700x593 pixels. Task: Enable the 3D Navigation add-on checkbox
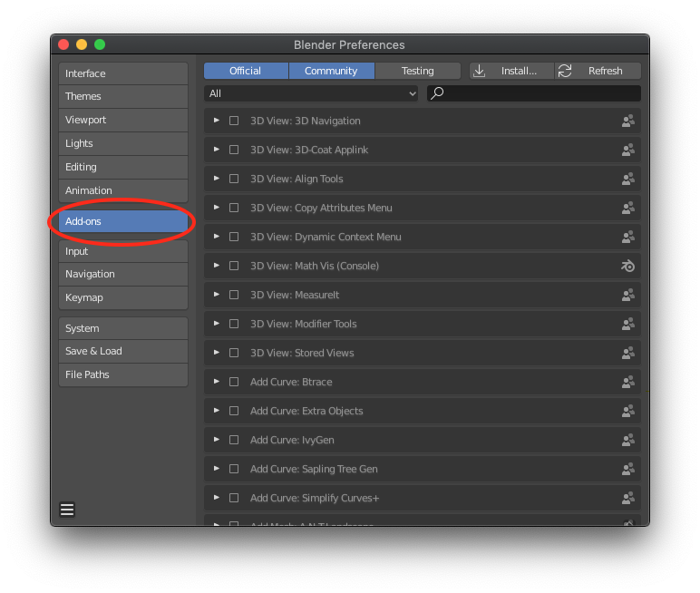234,121
